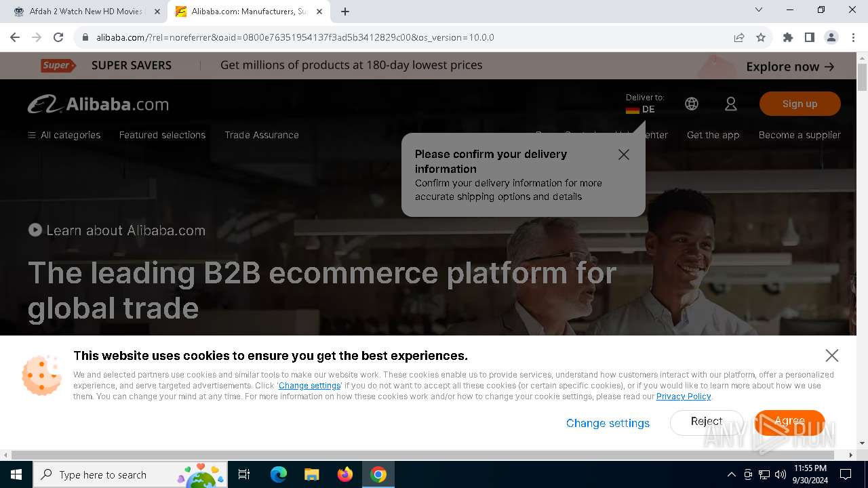Open Featured selections menu
Screen dimensions: 868x488
click(162, 135)
